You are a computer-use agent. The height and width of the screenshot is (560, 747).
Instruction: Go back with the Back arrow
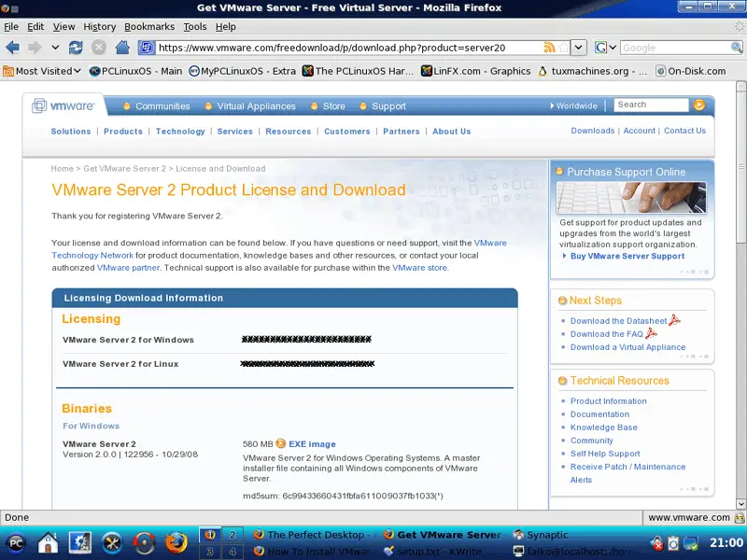point(12,48)
